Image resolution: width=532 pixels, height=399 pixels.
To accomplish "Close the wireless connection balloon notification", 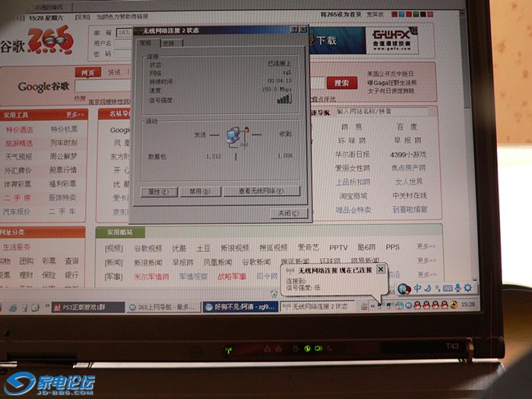I will click(381, 269).
